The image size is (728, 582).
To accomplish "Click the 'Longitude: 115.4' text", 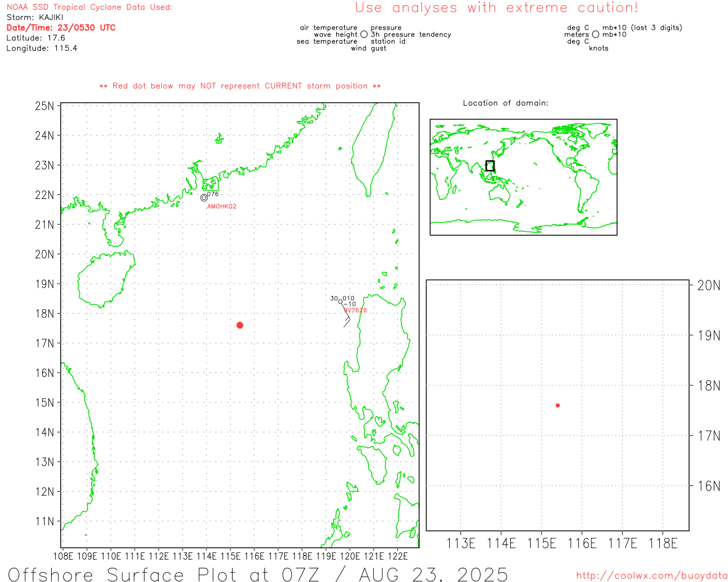I will [x=42, y=48].
